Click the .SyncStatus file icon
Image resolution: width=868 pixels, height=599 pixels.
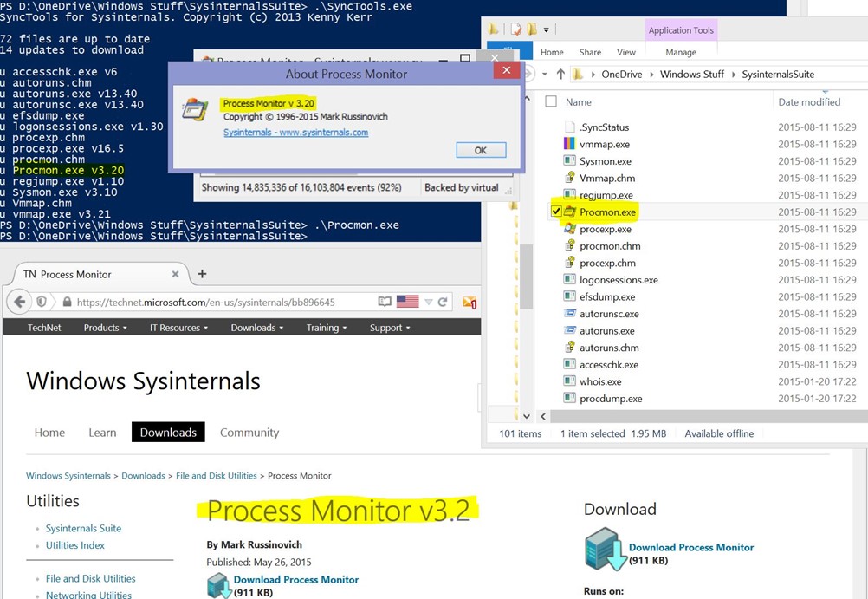tap(570, 127)
